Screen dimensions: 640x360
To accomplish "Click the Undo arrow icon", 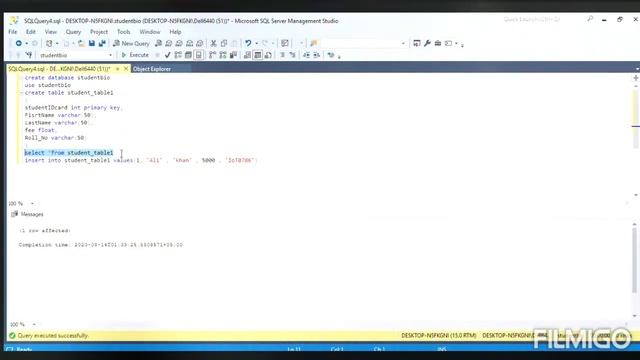I will 248,43.
